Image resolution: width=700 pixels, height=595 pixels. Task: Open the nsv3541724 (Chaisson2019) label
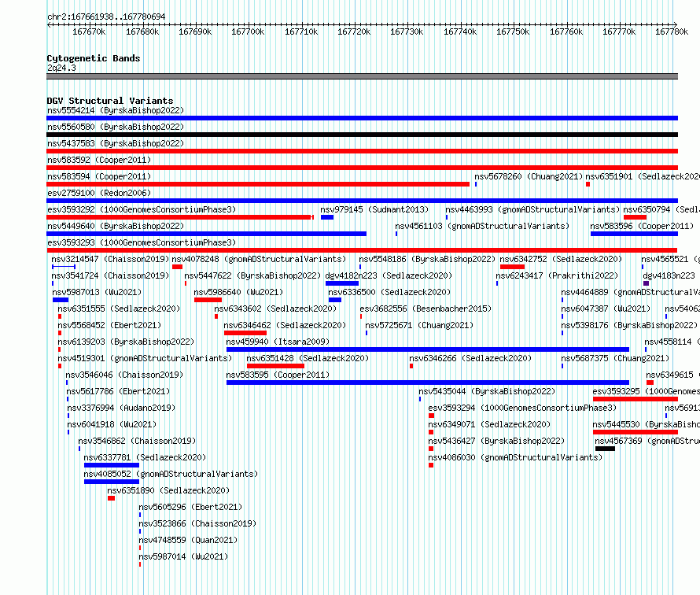[x=110, y=275]
